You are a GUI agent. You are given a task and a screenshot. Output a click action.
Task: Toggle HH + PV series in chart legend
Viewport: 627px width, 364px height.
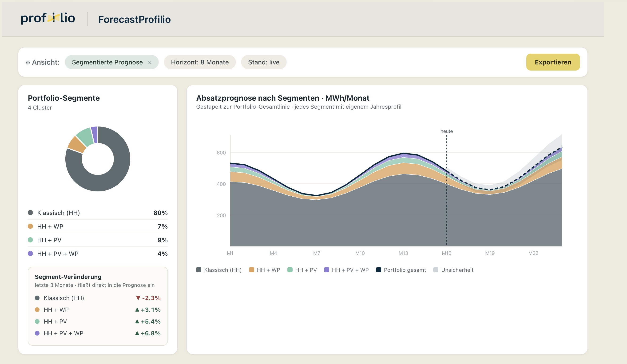[x=302, y=270]
